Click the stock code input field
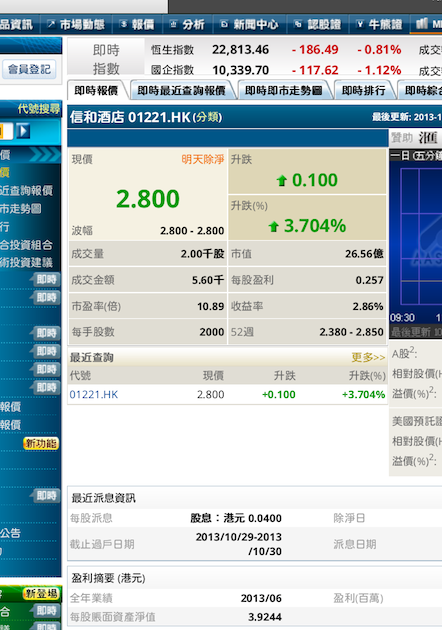The image size is (442, 630). [x=6, y=131]
